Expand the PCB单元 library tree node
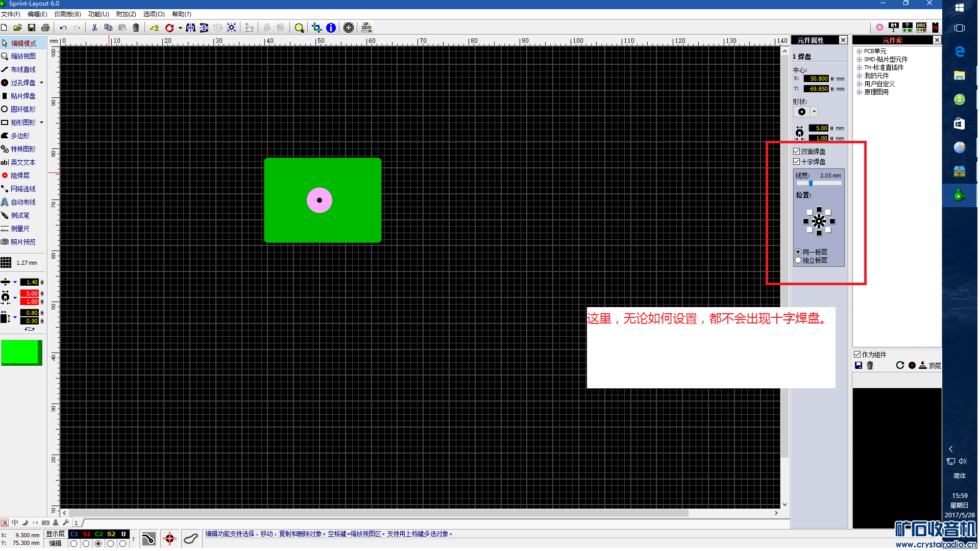This screenshot has width=980, height=551. (859, 51)
